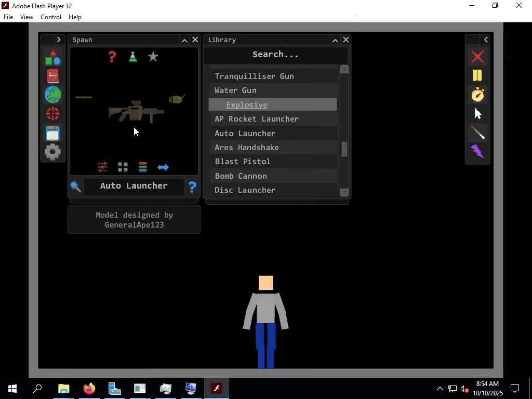Click the yellow pause button icon

coord(477,75)
